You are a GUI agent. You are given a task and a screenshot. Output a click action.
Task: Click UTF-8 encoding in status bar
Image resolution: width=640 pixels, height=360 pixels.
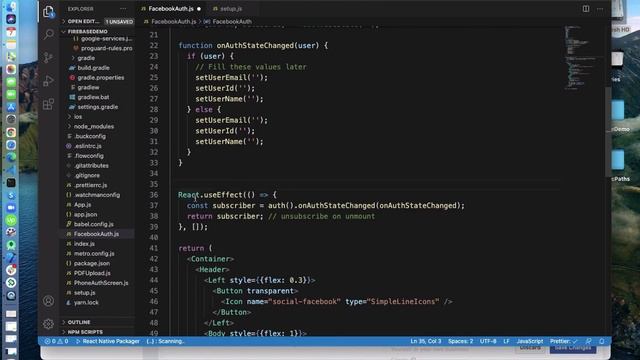point(488,341)
